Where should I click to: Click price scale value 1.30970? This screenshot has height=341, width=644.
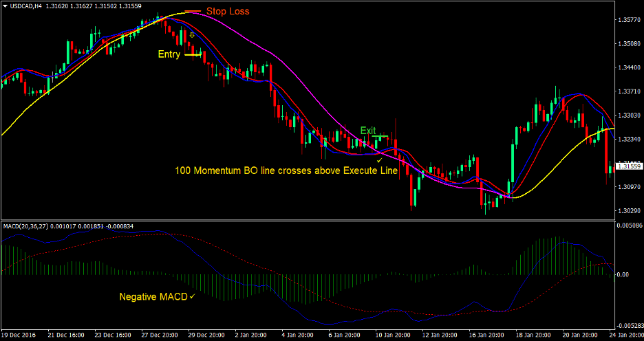coord(630,187)
